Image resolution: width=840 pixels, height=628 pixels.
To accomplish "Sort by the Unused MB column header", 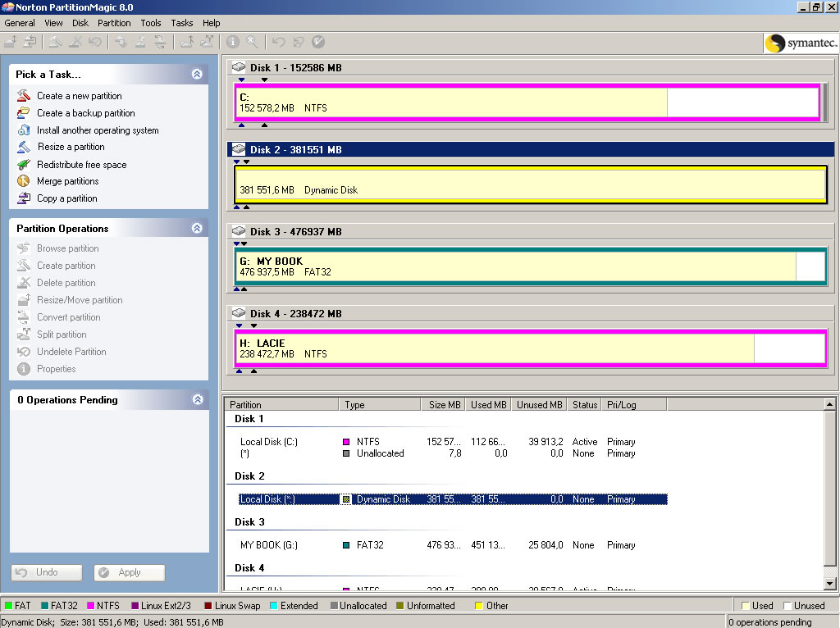I will (x=539, y=405).
